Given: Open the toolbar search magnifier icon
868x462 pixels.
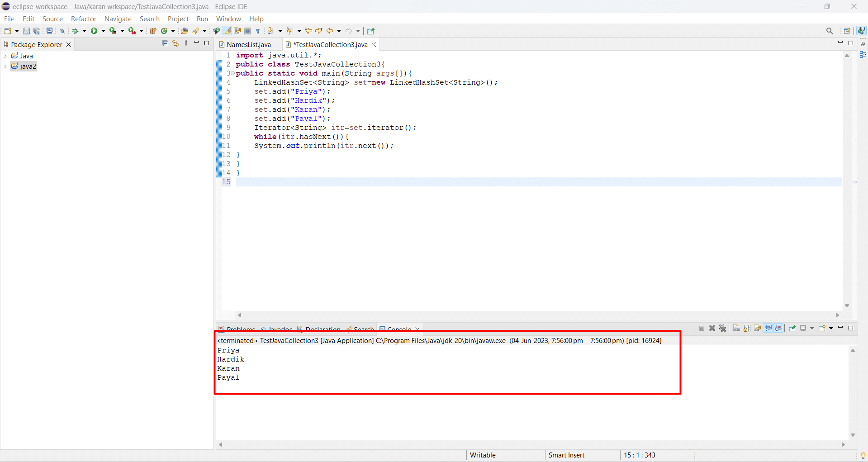Looking at the screenshot, I should [x=830, y=31].
